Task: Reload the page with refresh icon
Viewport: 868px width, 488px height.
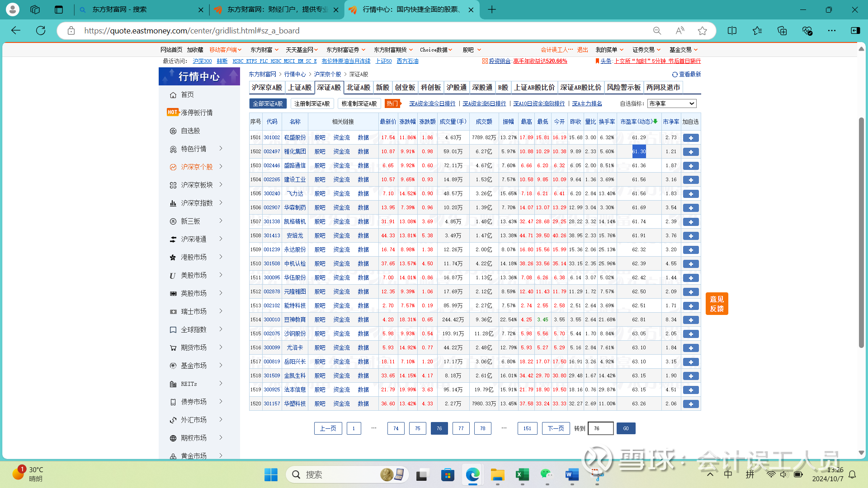Action: click(x=41, y=30)
